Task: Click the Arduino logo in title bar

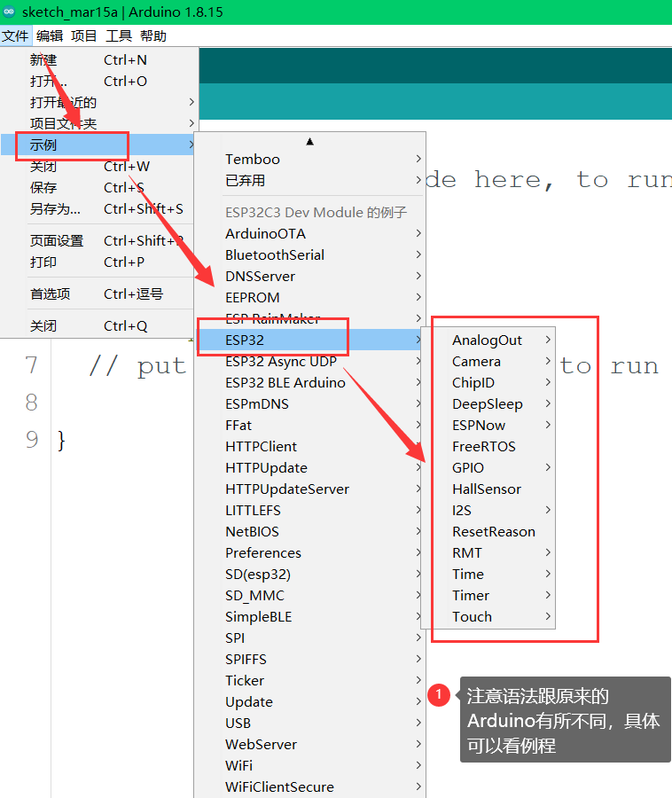Action: [x=9, y=12]
